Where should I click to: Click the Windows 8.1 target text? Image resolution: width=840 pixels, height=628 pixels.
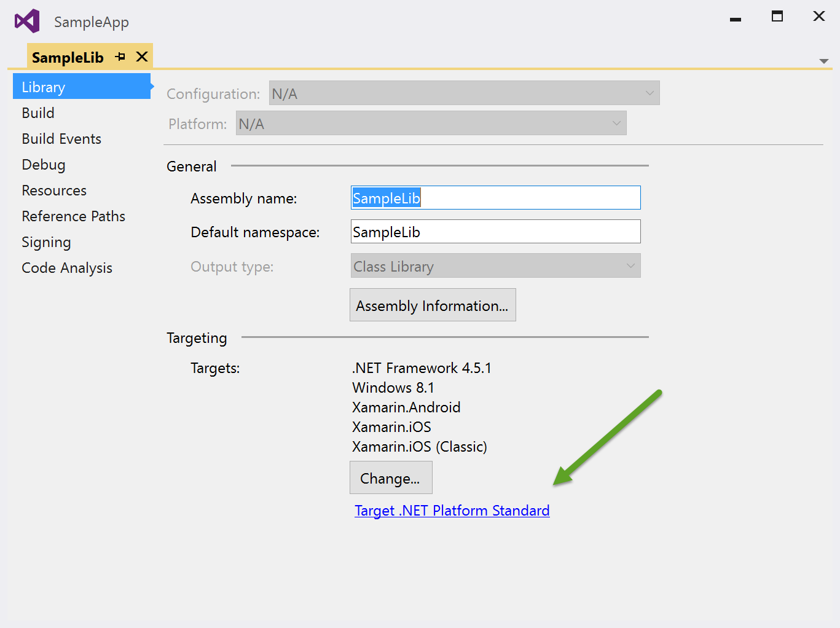(393, 388)
